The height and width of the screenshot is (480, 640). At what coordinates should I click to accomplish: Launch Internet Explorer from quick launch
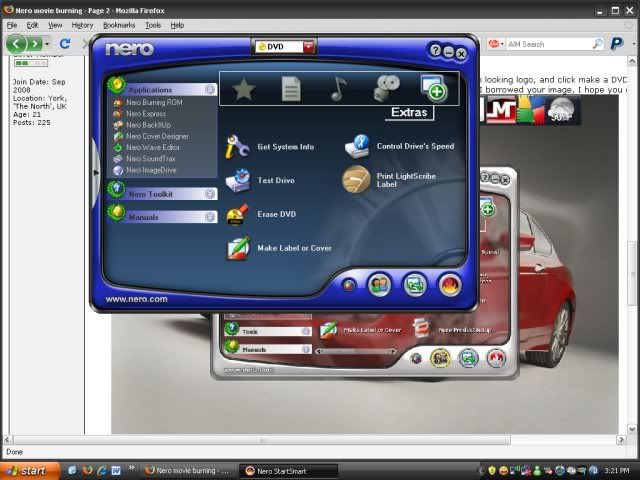pyautogui.click(x=102, y=471)
